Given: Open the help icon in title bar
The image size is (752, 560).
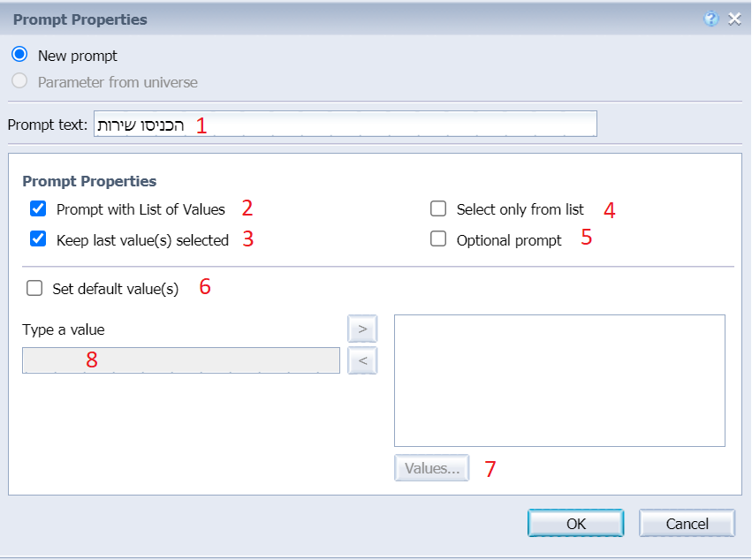Looking at the screenshot, I should (x=711, y=19).
